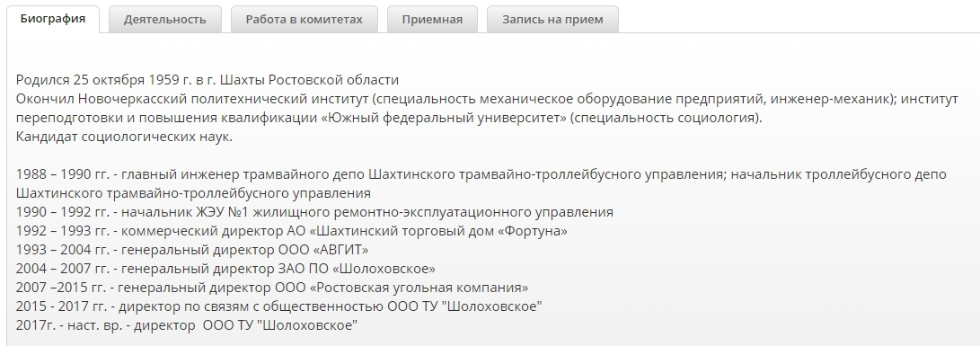Click the специальность социология text

(667, 118)
